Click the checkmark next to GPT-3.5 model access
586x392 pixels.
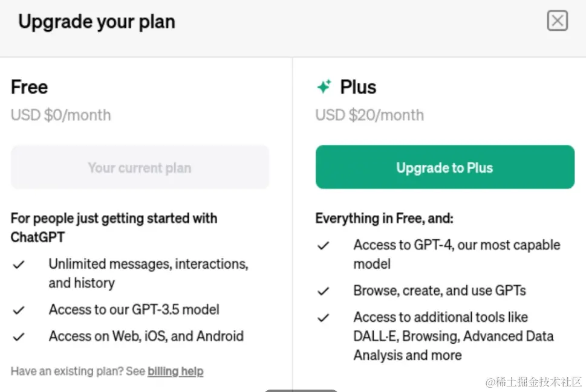click(x=19, y=310)
